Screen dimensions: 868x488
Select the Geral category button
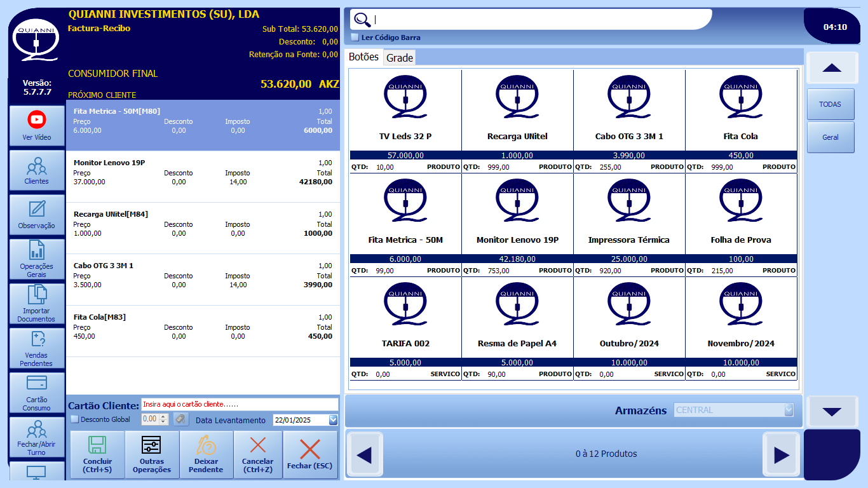point(831,137)
